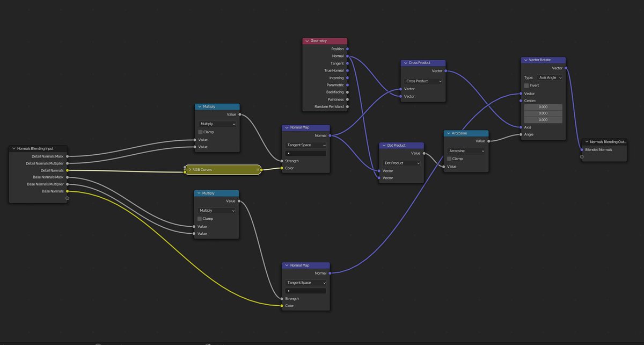Click the True Normal output socket
Image resolution: width=644 pixels, height=345 pixels.
(x=348, y=70)
